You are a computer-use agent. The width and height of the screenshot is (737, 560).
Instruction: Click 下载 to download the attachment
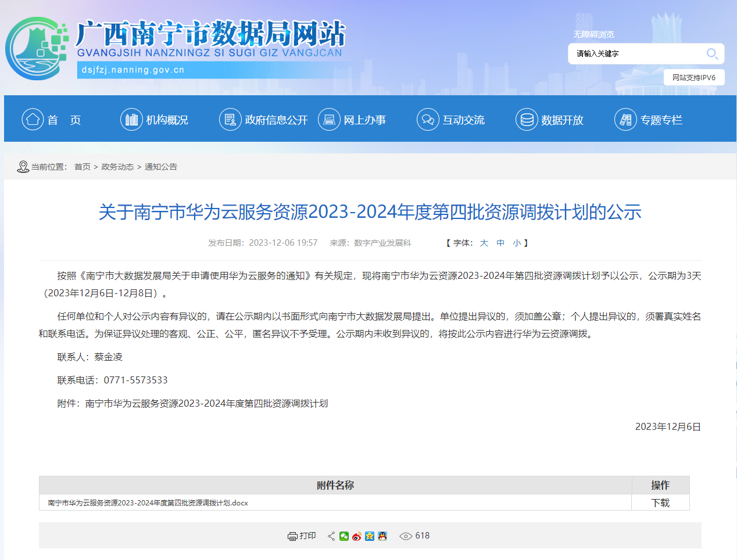(x=660, y=502)
